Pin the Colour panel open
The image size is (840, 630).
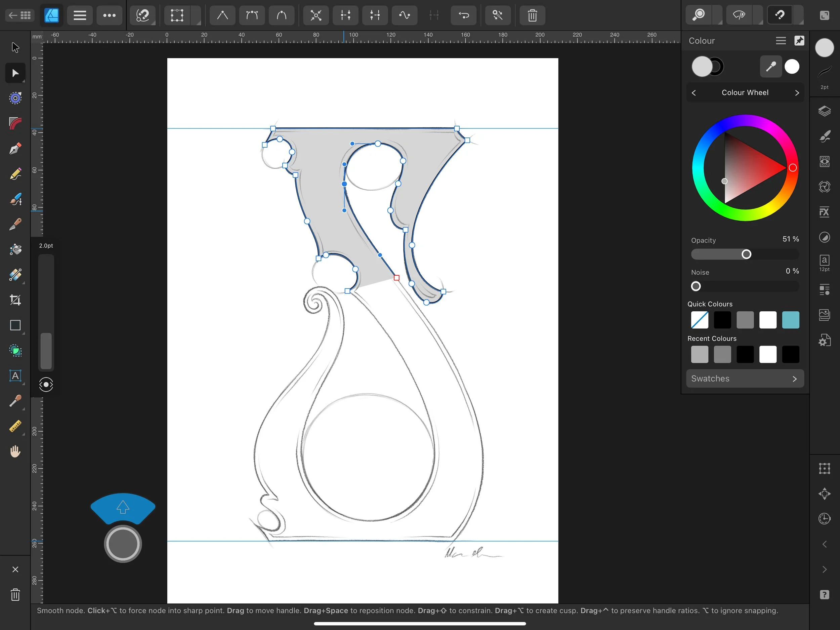tap(799, 41)
